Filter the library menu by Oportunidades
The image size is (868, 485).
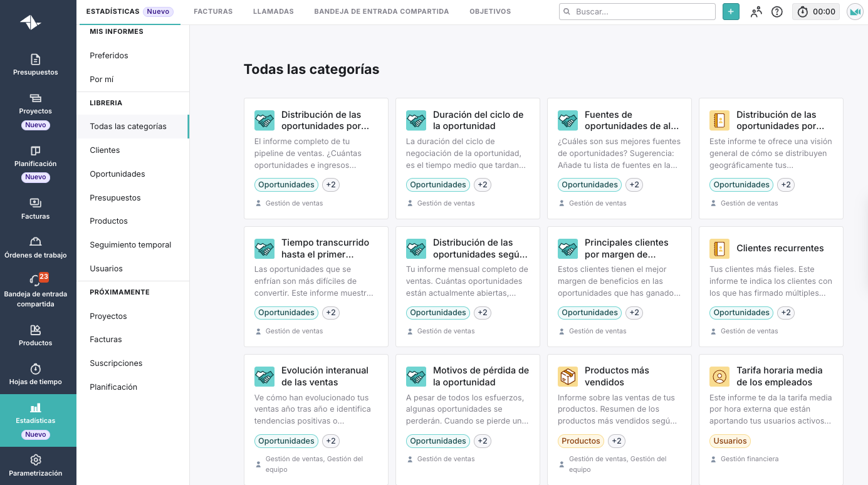click(133, 174)
